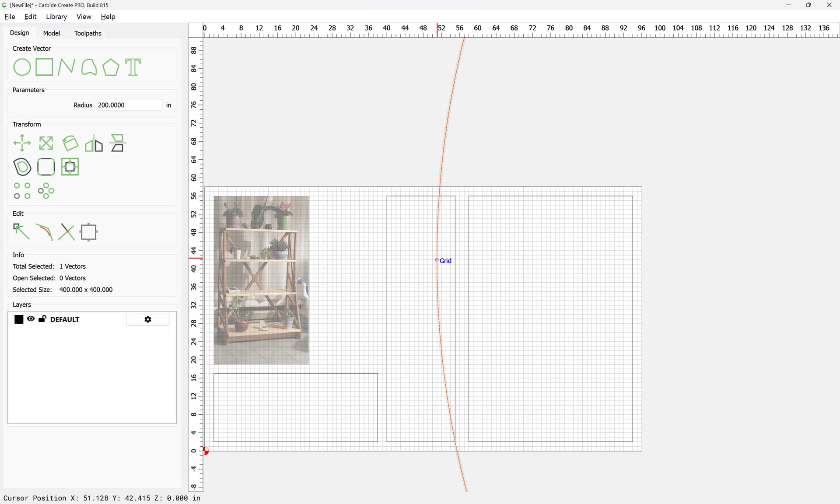Click the shelf photo image on canvas
The height and width of the screenshot is (504, 840).
(x=261, y=280)
